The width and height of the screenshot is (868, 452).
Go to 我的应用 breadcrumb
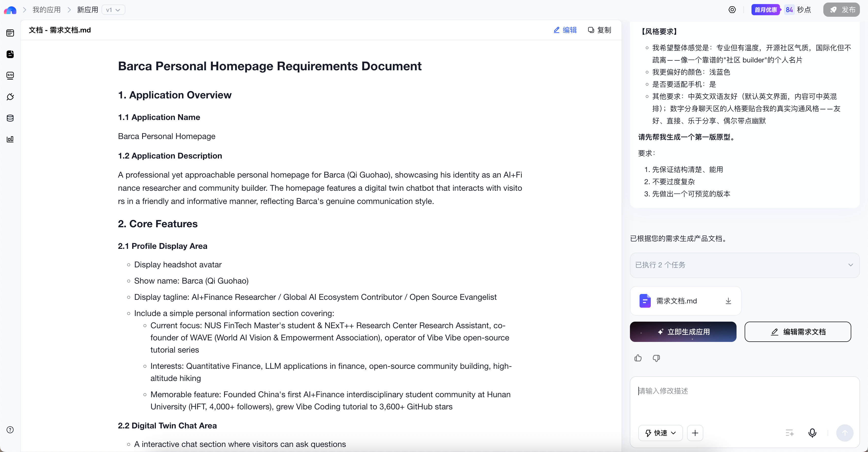tap(46, 10)
